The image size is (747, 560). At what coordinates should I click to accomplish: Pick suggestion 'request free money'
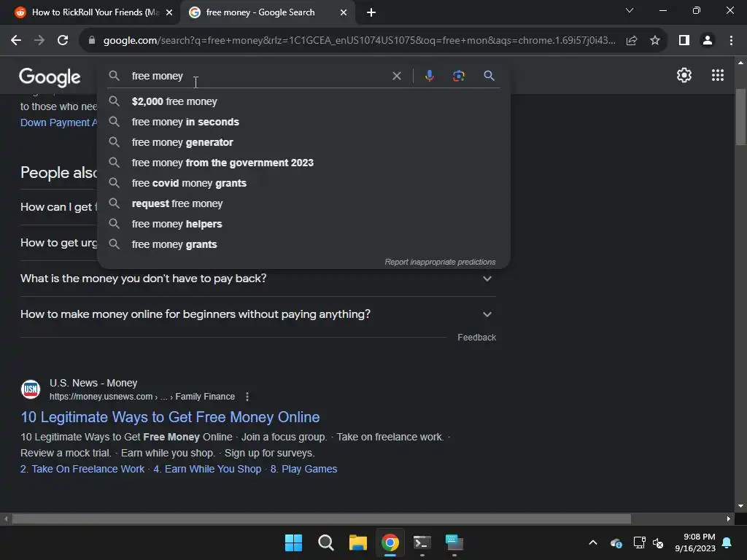(x=304, y=204)
